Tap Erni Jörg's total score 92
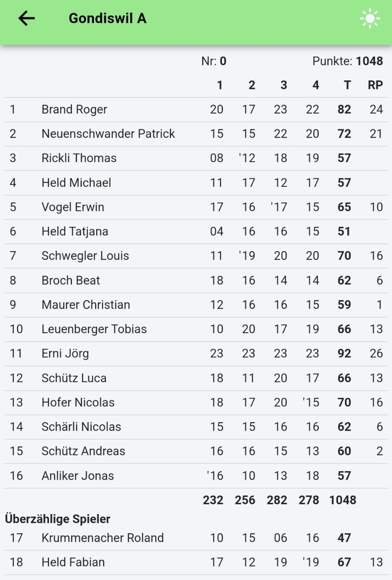The height and width of the screenshot is (580, 392). 344,354
